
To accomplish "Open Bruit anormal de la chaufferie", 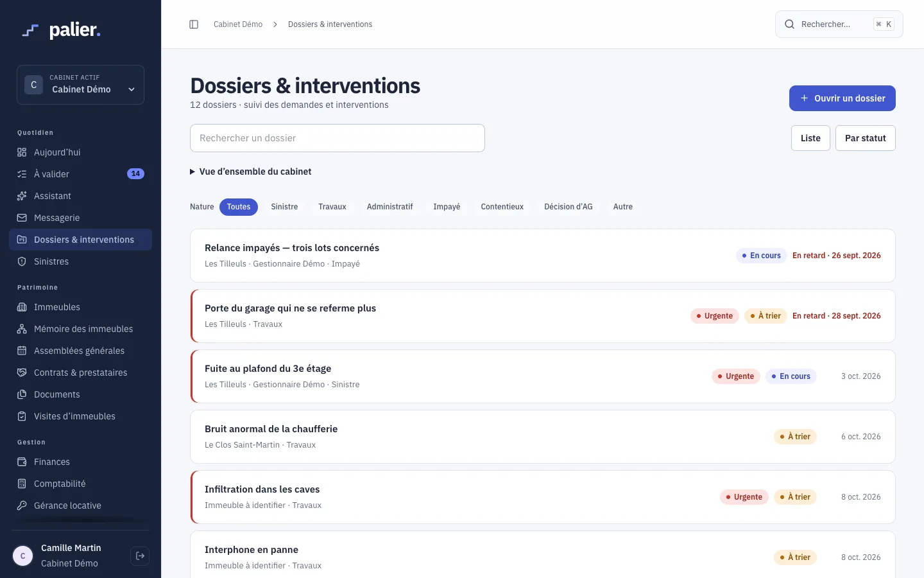I will [543, 437].
